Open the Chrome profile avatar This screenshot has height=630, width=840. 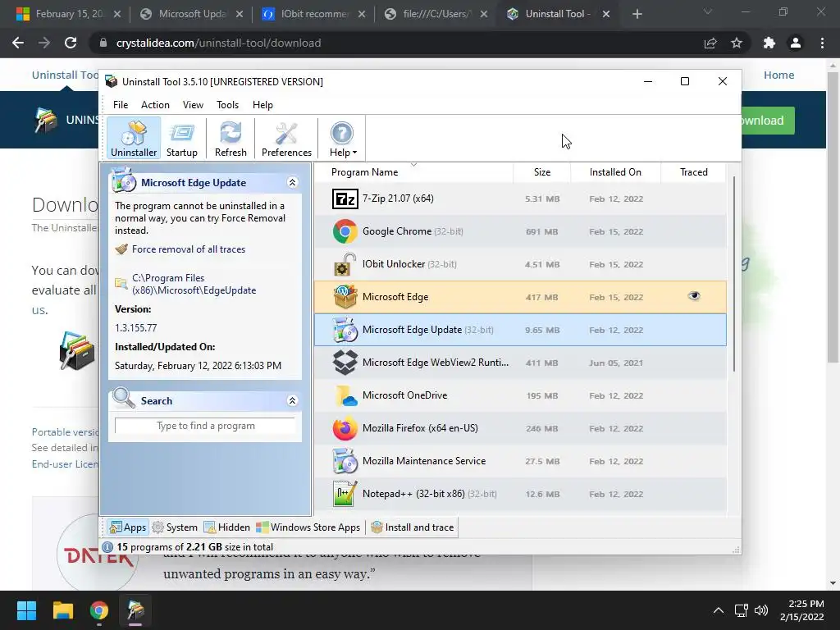(x=796, y=43)
